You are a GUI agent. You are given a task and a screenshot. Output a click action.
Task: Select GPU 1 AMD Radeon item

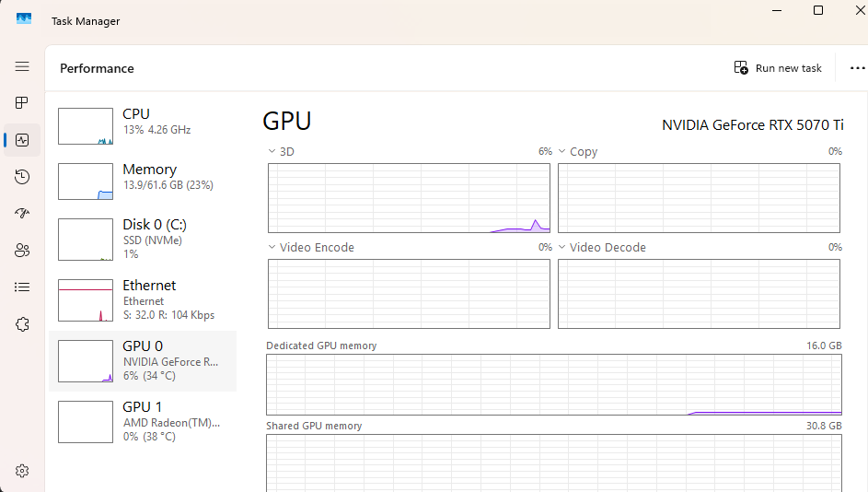[x=143, y=422]
